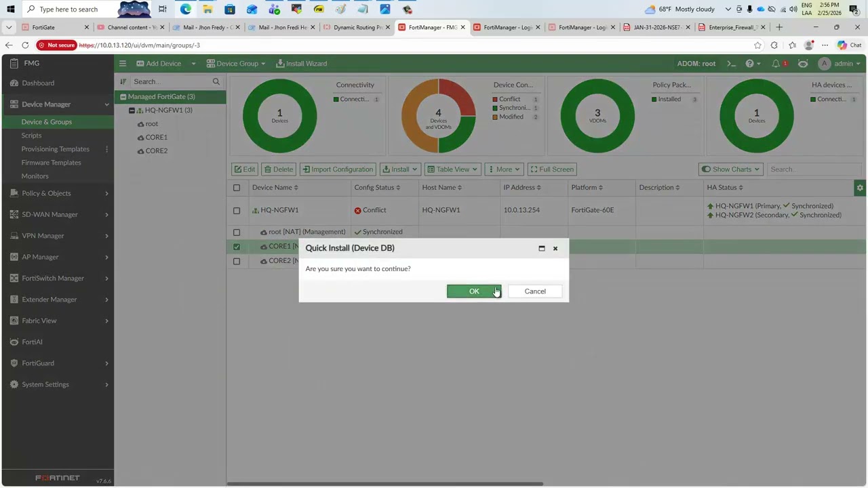Expand the Add Device dropdown arrow
The image size is (868, 488).
click(x=193, y=64)
